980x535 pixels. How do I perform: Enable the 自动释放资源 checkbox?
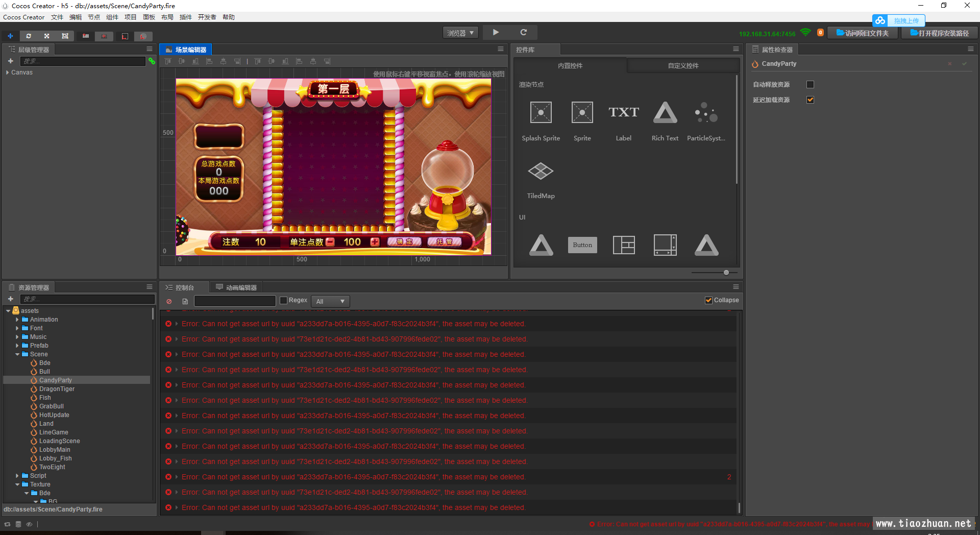click(x=810, y=84)
